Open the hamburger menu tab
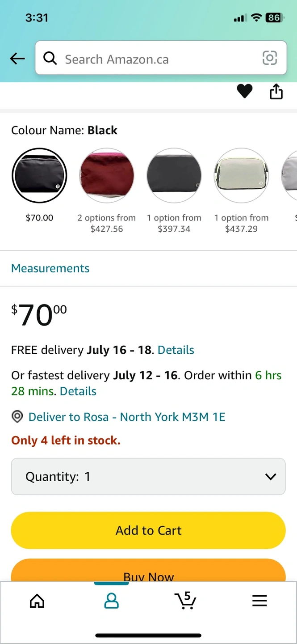The height and width of the screenshot is (644, 297). [x=259, y=601]
